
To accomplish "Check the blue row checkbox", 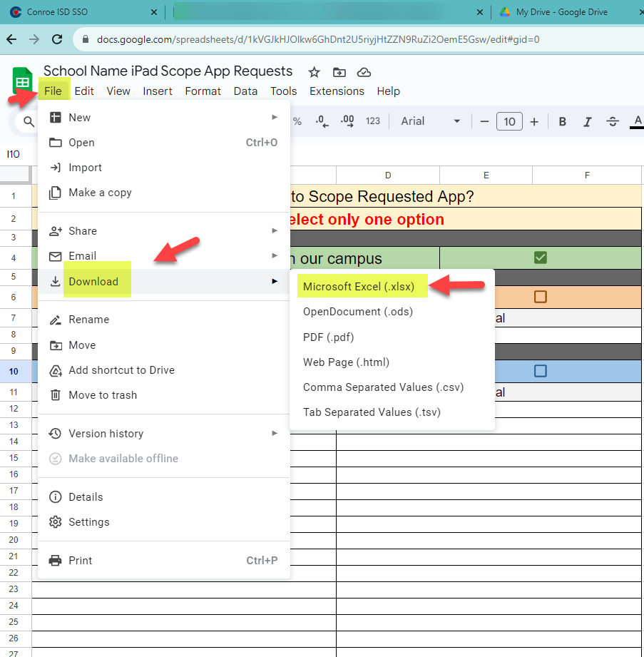I will pos(541,371).
